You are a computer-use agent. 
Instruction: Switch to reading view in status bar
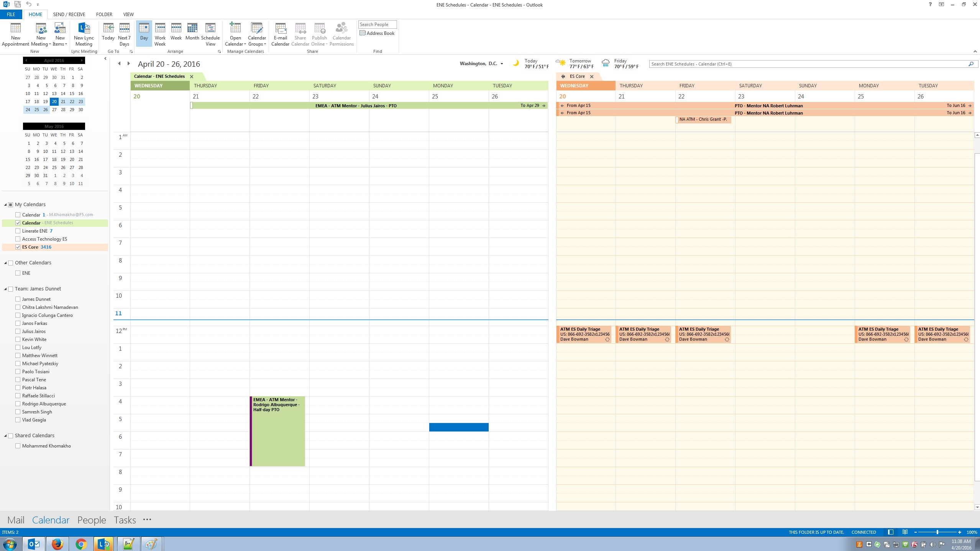click(905, 532)
